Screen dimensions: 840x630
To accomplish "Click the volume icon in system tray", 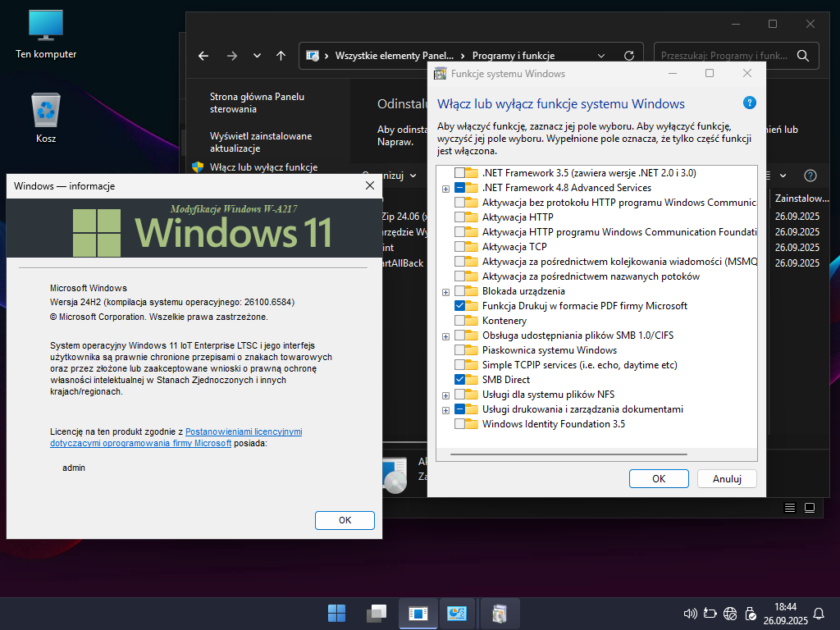I will pos(690,613).
